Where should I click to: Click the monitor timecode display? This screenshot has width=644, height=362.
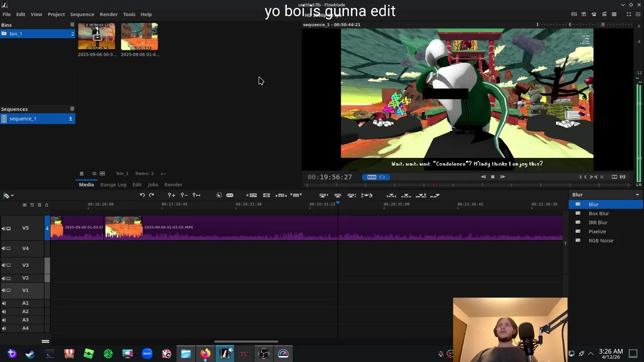coord(330,177)
